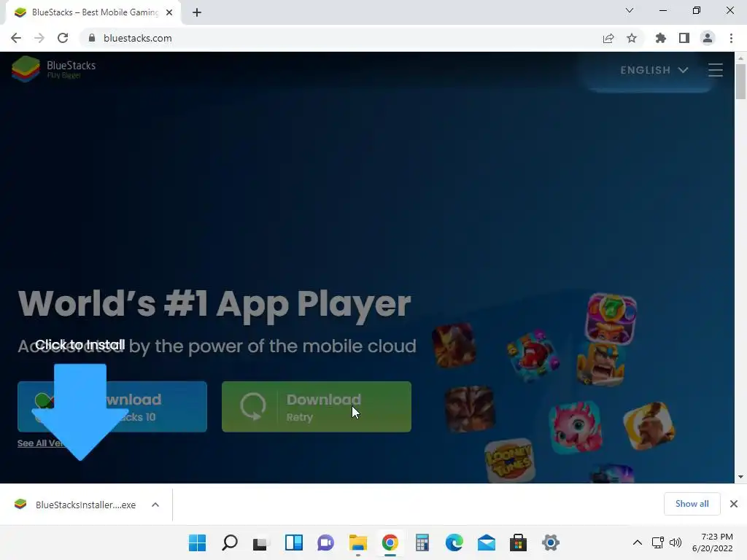Image resolution: width=747 pixels, height=560 pixels.
Task: Expand the download item options chevron
Action: pyautogui.click(x=155, y=505)
